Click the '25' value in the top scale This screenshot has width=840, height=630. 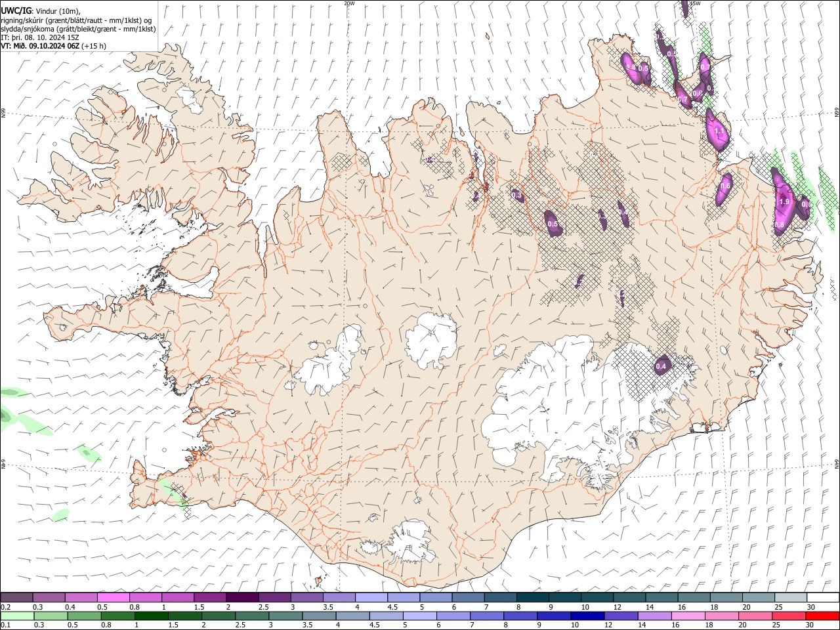(778, 607)
